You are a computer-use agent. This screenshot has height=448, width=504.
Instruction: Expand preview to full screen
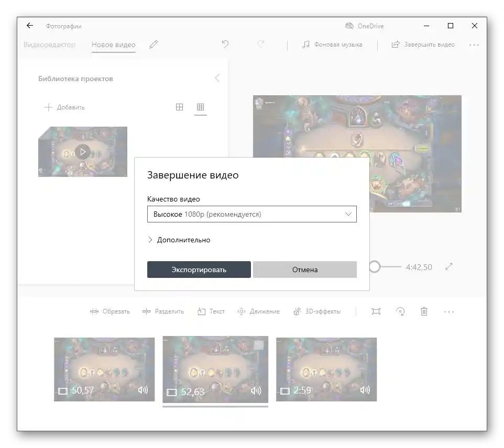click(449, 266)
